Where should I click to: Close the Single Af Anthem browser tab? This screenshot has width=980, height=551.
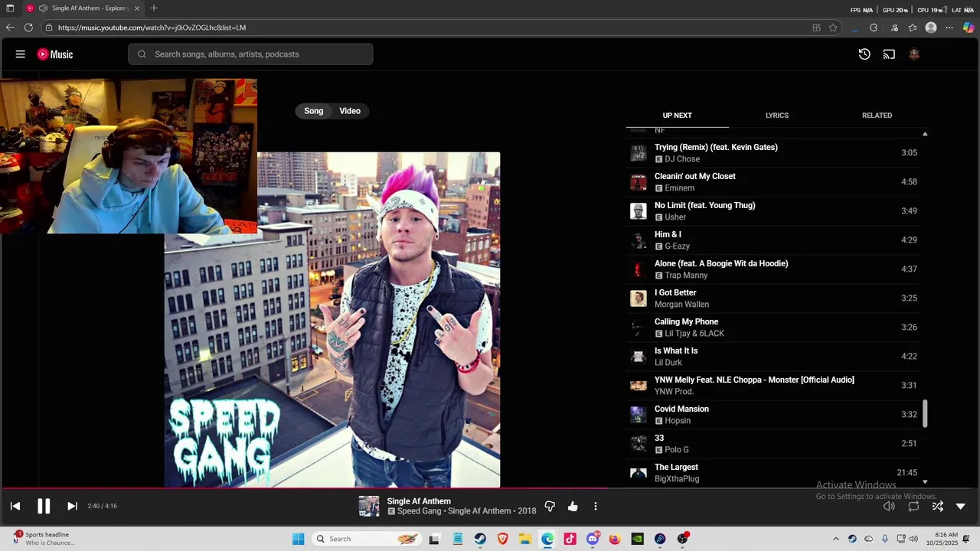137,8
